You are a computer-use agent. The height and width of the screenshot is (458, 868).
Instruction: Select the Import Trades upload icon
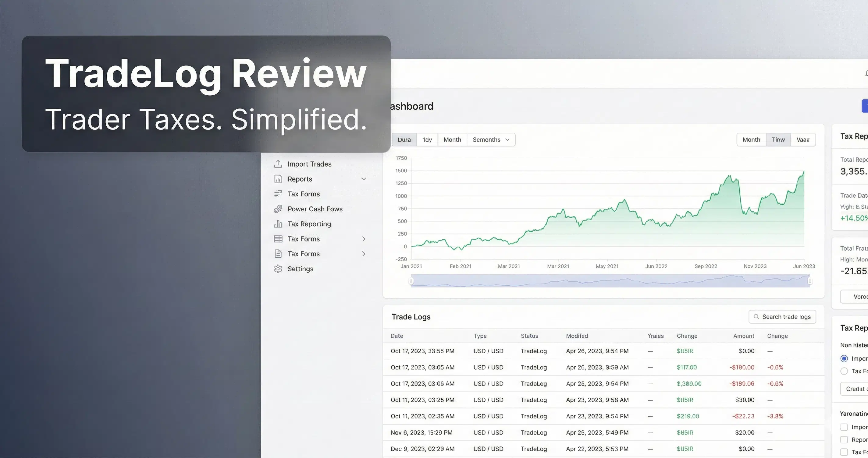278,164
